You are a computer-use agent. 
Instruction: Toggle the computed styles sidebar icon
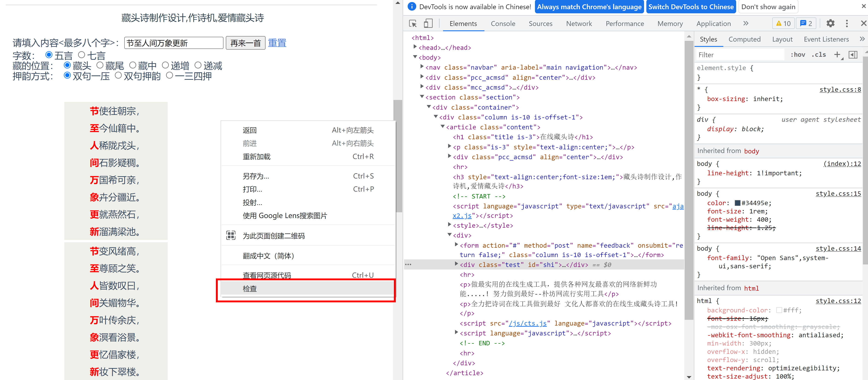point(853,55)
